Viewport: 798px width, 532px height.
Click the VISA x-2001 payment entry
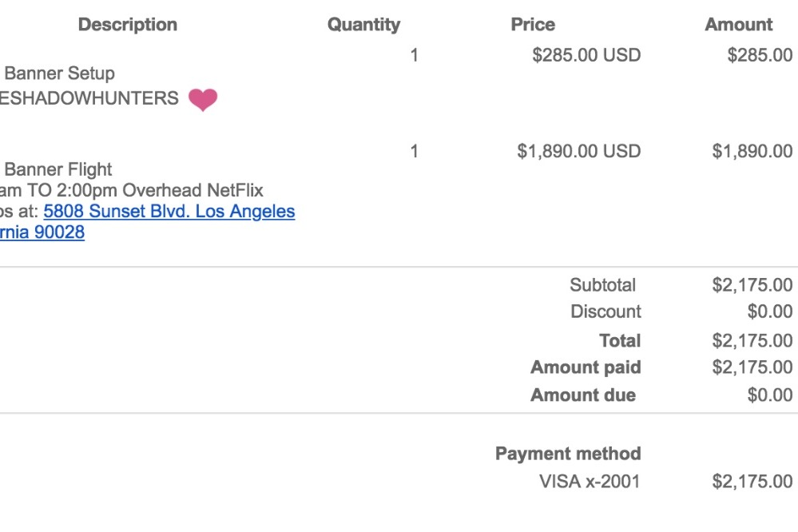tap(590, 481)
